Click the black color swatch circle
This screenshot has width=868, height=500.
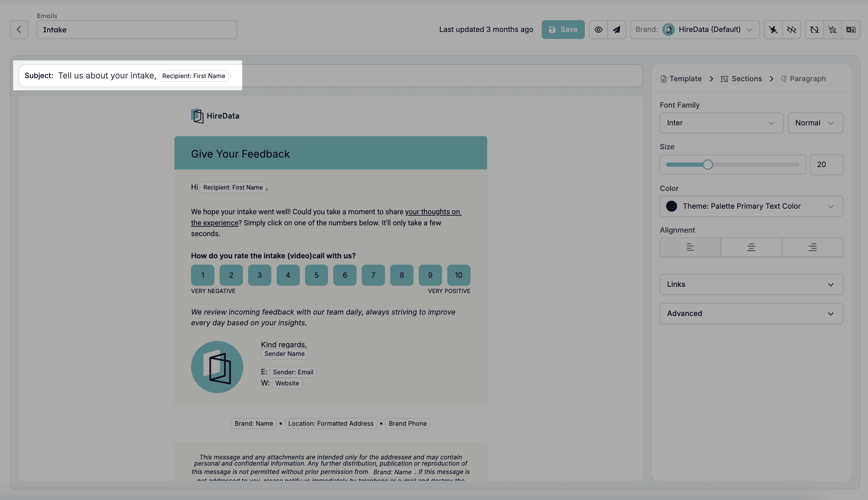click(x=672, y=206)
